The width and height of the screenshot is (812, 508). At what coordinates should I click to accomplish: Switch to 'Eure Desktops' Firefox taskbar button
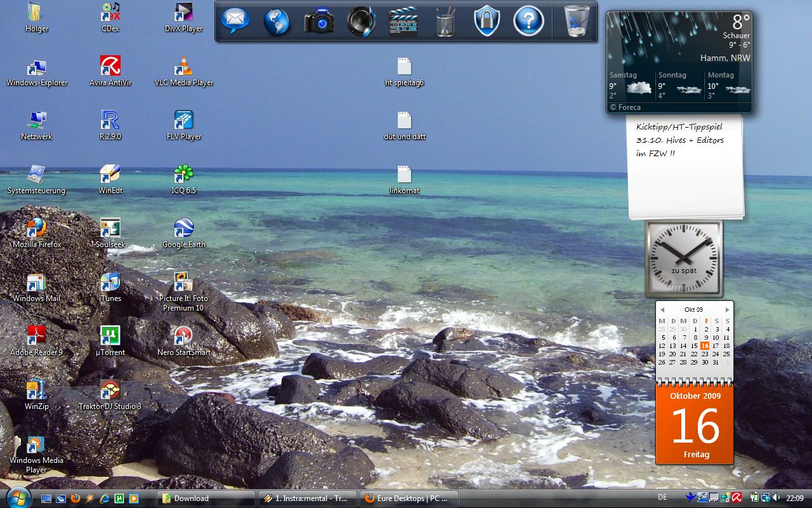coord(409,498)
